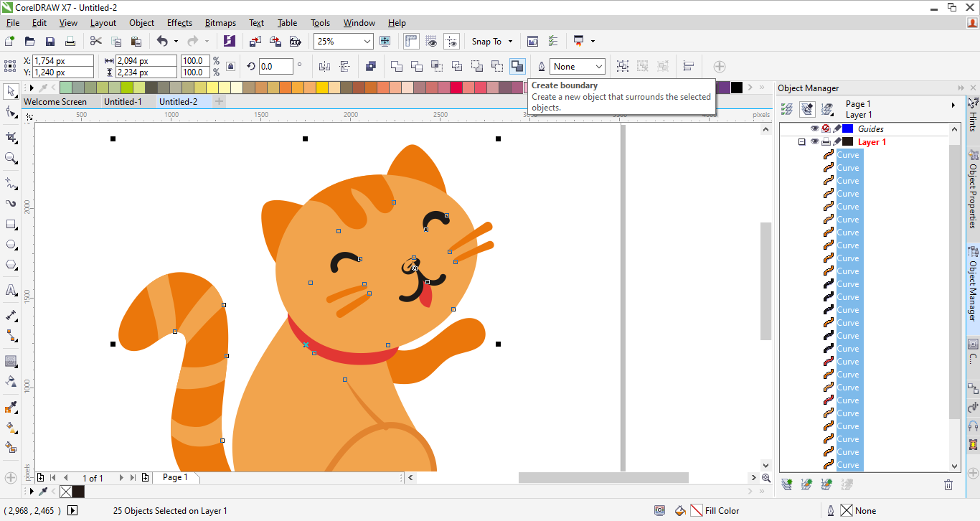
Task: Select the Transparency tool
Action: point(11,381)
